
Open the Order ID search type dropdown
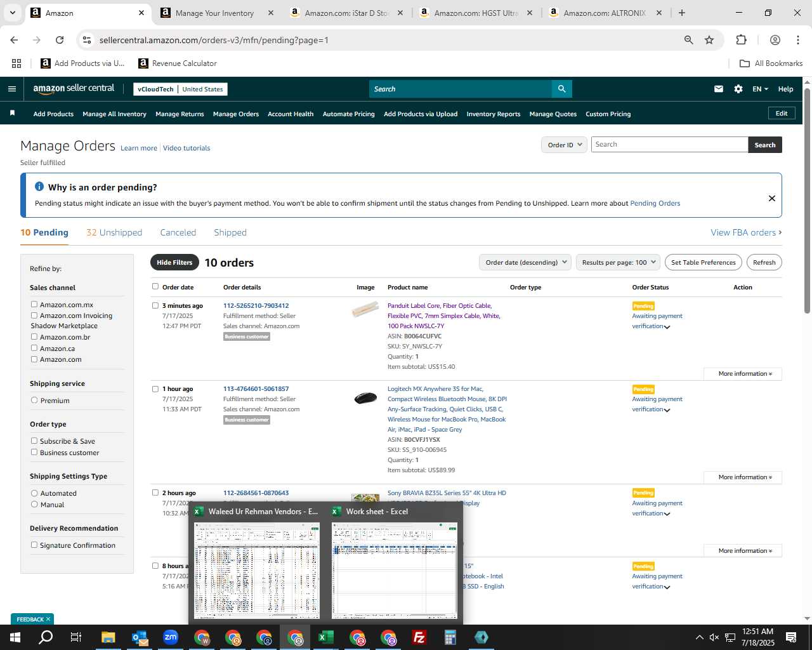pos(564,145)
